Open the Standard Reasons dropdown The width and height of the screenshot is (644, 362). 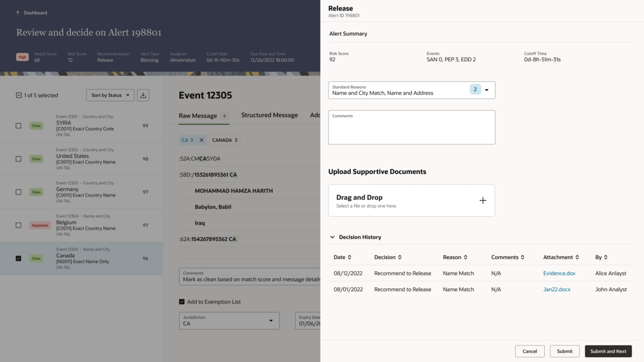coord(412,90)
